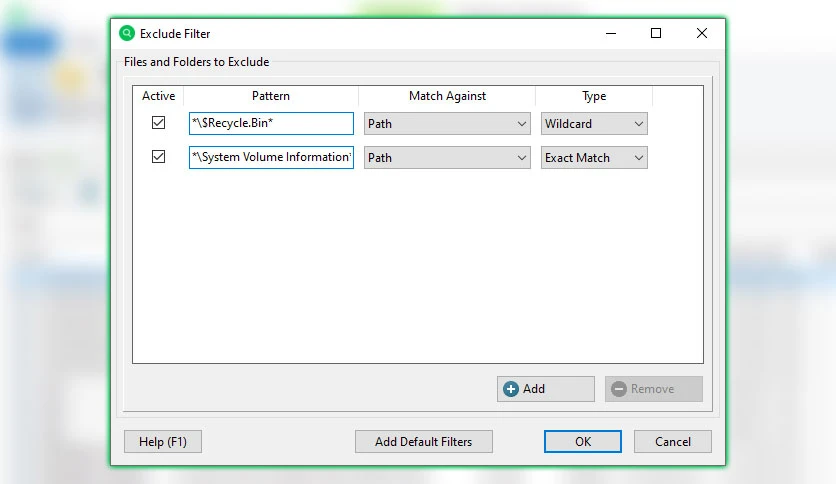Viewport: 836px width, 484px height.
Task: Click Add Default Filters
Action: [x=424, y=442]
